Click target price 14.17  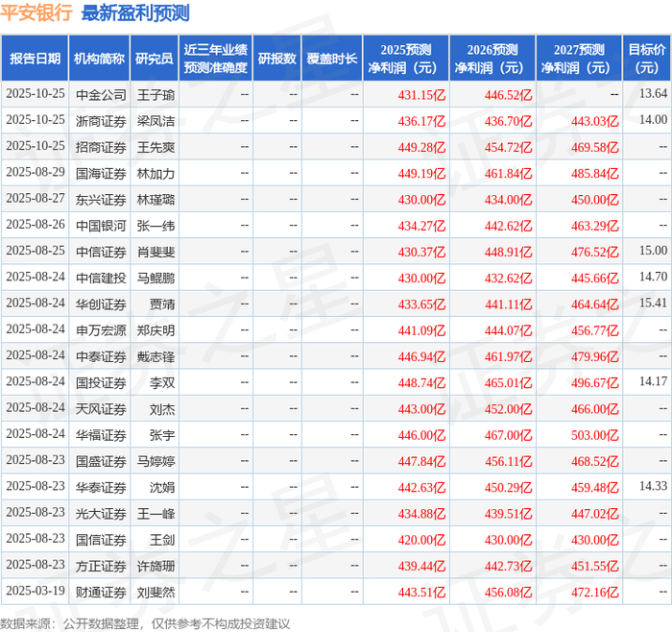(653, 381)
